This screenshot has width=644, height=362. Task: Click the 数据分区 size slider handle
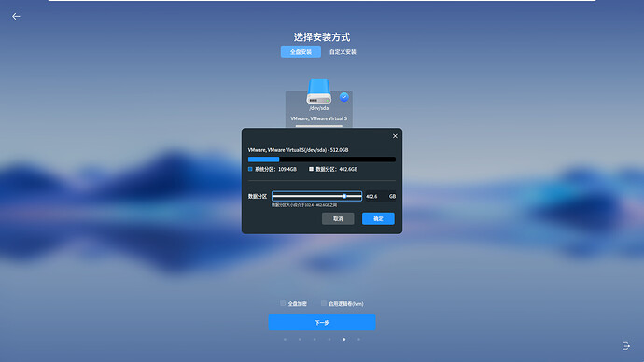[x=344, y=196]
